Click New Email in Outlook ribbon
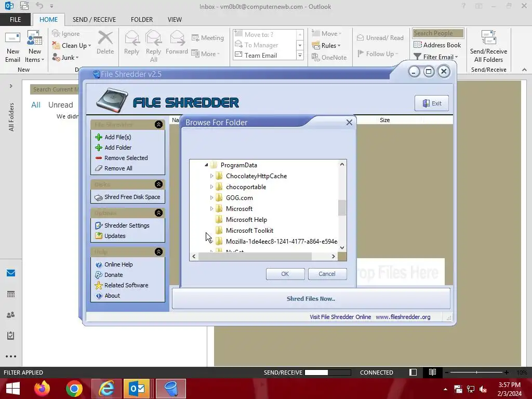Viewport: 532px width, 399px height. [x=12, y=46]
